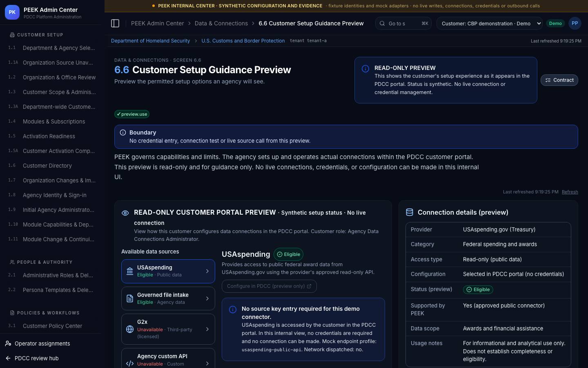Open Customer Directory sidebar item
Viewport: 588px width, 368px height.
click(x=52, y=166)
